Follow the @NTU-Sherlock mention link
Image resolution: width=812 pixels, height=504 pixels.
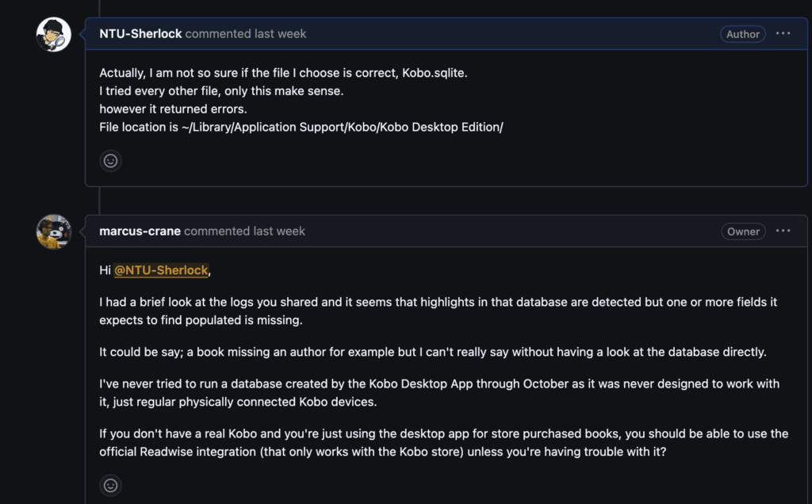pyautogui.click(x=161, y=270)
